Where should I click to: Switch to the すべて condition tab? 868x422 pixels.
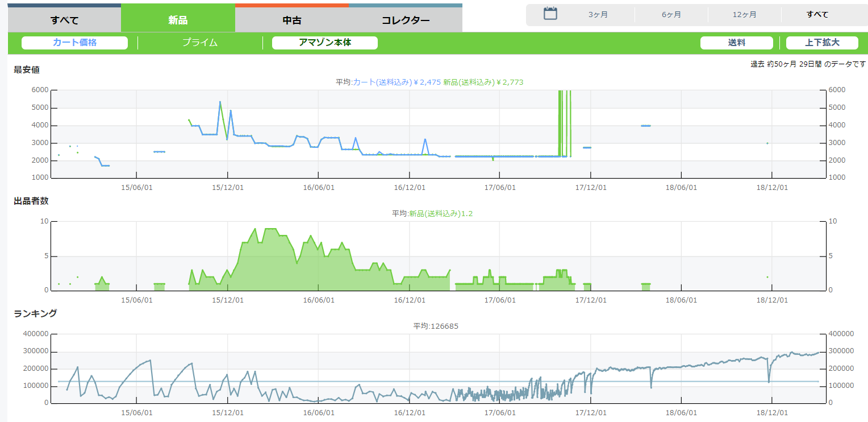[64, 20]
